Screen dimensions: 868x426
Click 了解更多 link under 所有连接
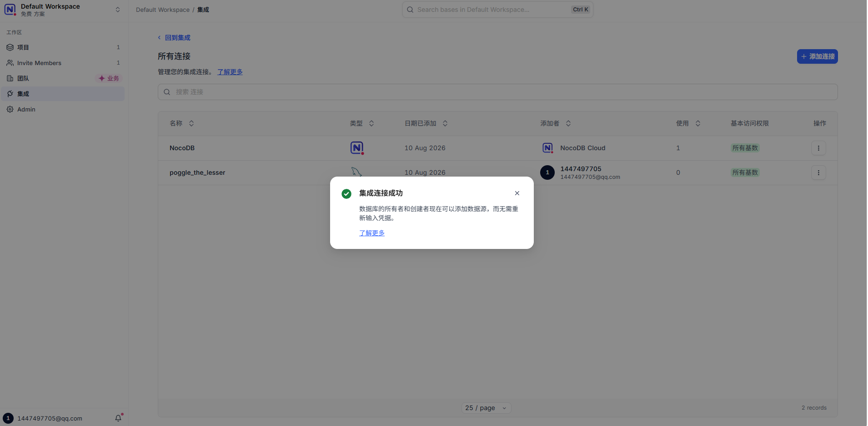(230, 72)
